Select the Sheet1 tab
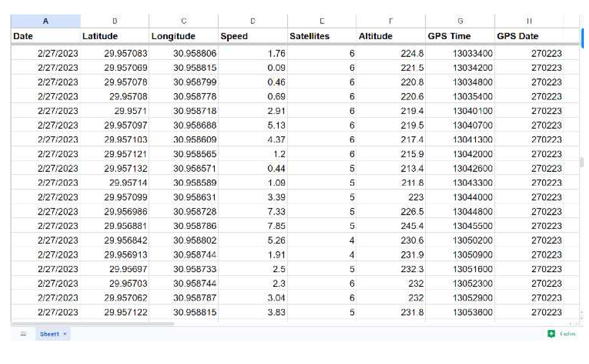Image resolution: width=589 pixels, height=364 pixels. point(49,334)
